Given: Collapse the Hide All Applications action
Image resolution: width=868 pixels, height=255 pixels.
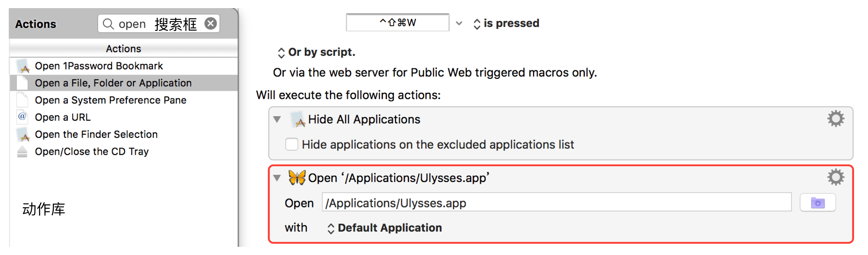Looking at the screenshot, I should tap(277, 119).
